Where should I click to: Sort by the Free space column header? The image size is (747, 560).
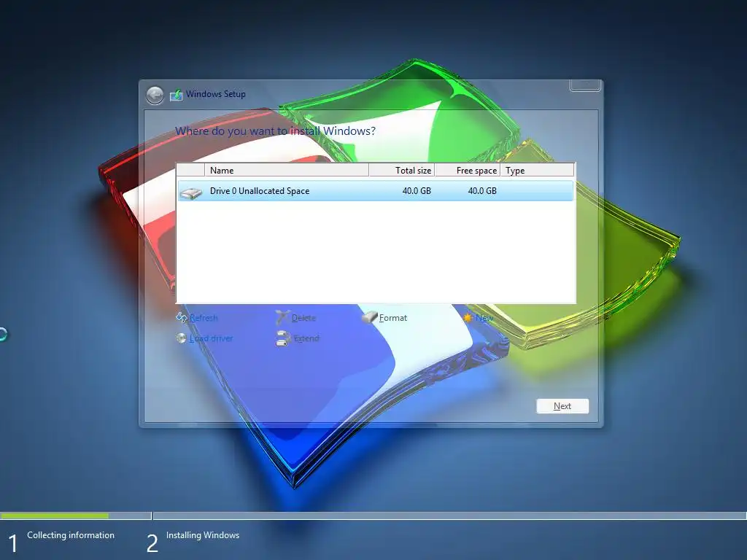[x=468, y=170]
